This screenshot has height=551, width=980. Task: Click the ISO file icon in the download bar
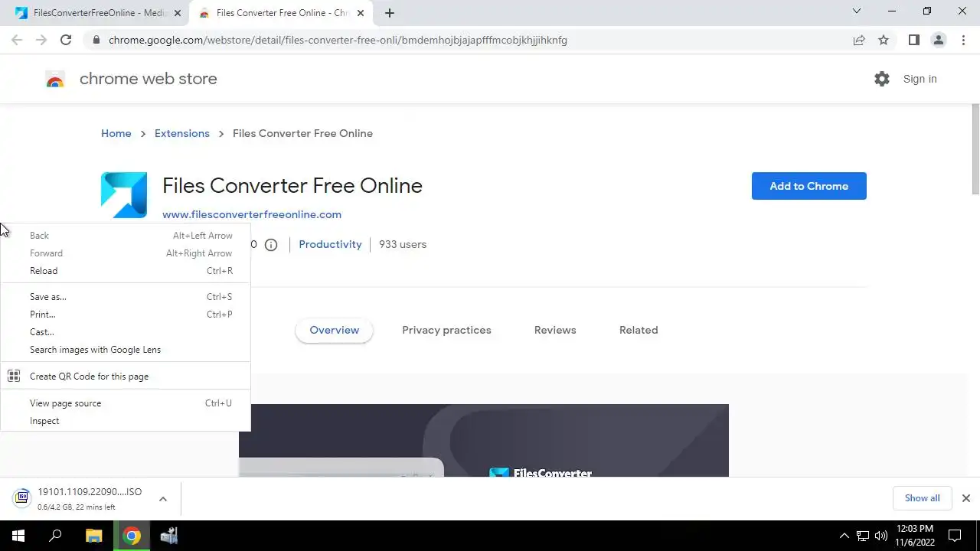(x=22, y=498)
